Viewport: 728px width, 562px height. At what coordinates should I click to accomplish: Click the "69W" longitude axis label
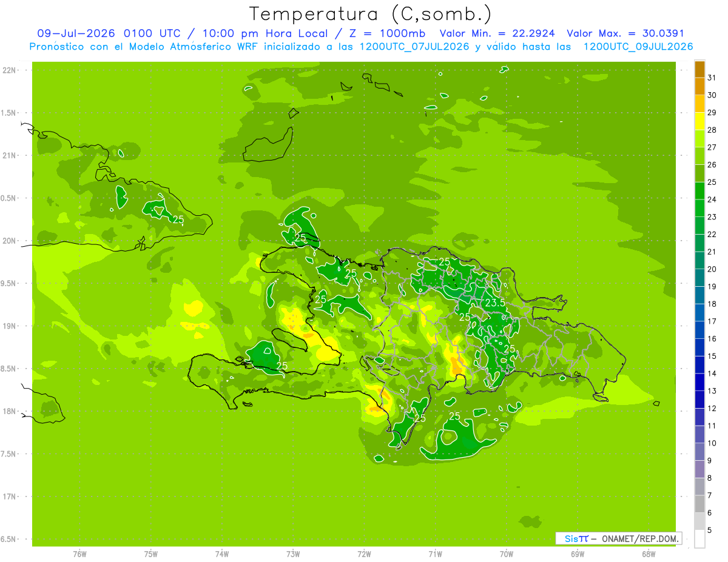[578, 554]
